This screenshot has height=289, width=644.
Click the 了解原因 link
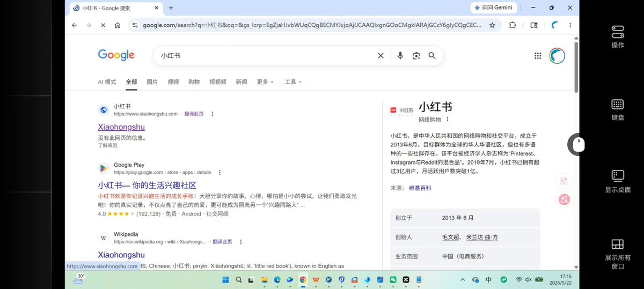[x=107, y=145]
